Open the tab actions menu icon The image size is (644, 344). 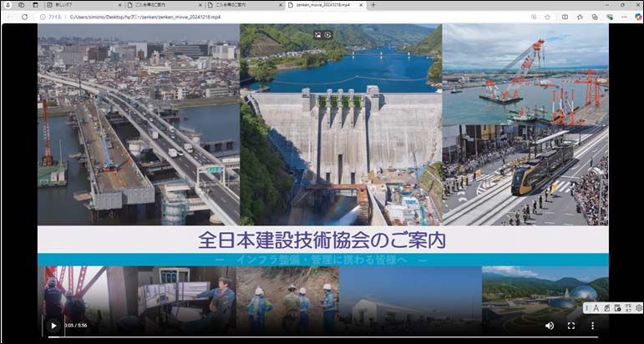[x=35, y=5]
